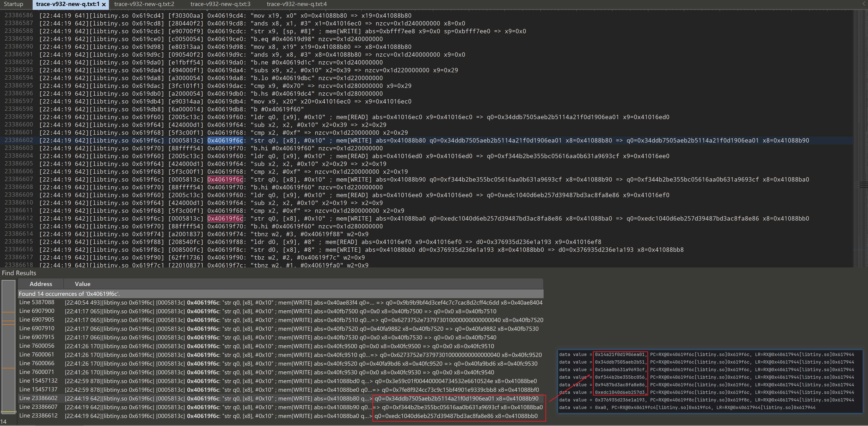Open the trace-v932-new-q.txt:4 tab
The width and height of the screenshot is (868, 426).
297,4
